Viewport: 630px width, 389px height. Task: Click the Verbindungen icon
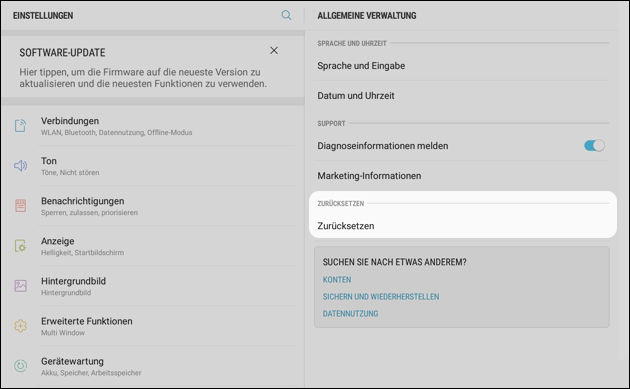20,126
